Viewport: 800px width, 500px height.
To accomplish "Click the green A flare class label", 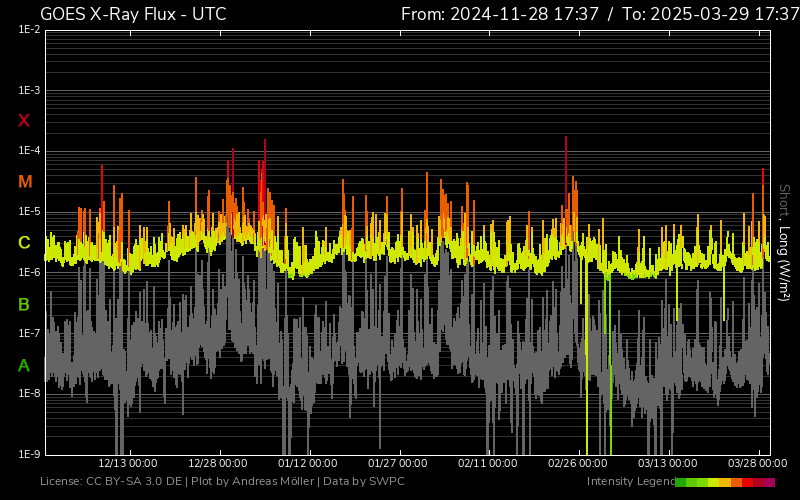I will pyautogui.click(x=24, y=366).
